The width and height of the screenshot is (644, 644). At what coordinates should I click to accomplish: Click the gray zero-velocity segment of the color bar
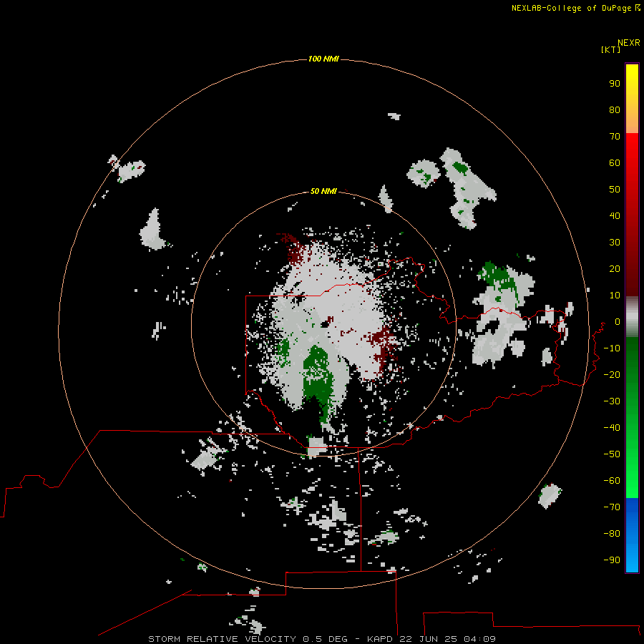point(632,317)
